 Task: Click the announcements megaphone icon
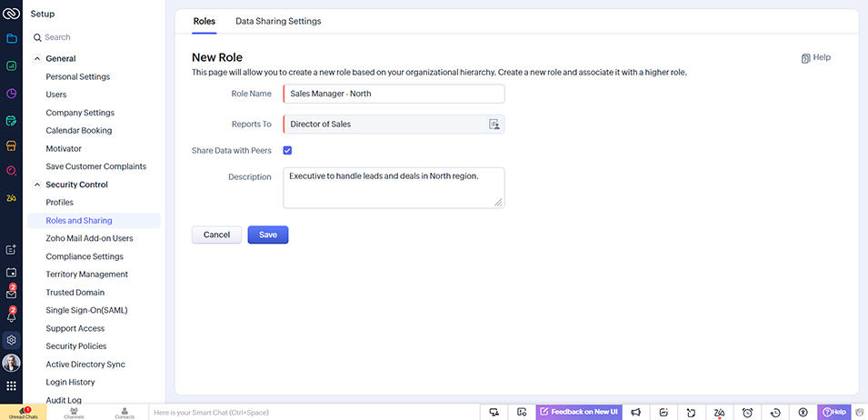636,412
